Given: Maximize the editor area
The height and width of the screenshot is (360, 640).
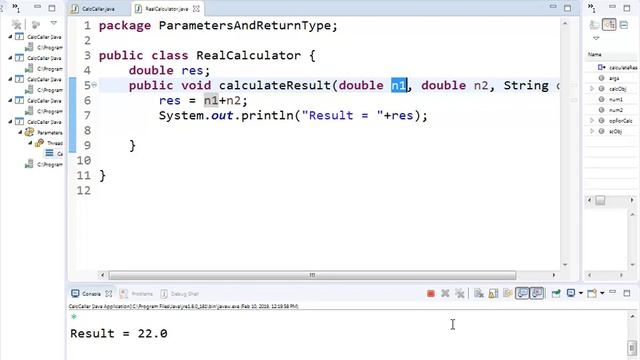Looking at the screenshot, I should [x=567, y=8].
